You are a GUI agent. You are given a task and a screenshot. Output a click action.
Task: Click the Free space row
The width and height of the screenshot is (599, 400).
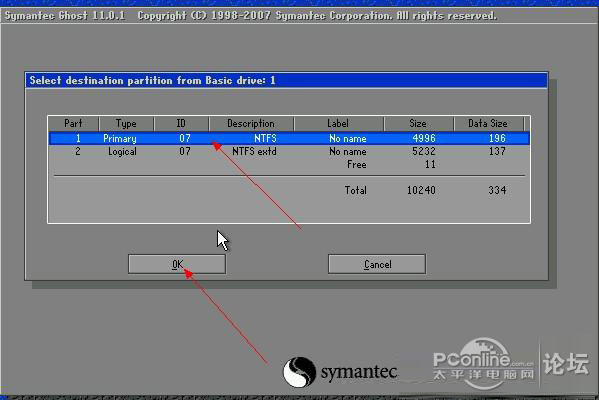(289, 164)
